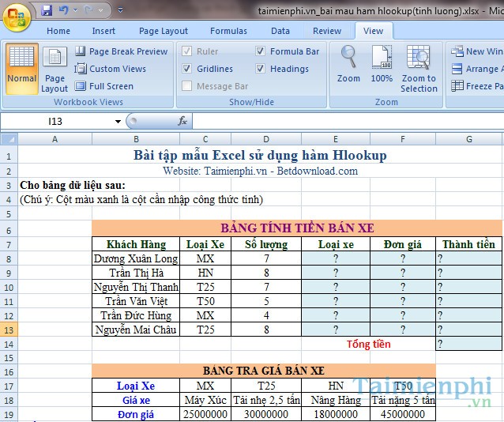Open the Redo history dropdown arrow
This screenshot has height=422, width=504.
pyautogui.click(x=101, y=10)
